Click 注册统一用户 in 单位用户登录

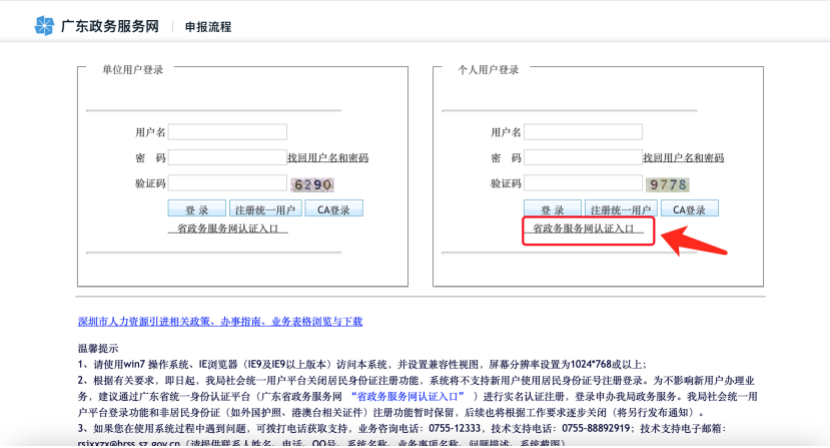pyautogui.click(x=265, y=209)
